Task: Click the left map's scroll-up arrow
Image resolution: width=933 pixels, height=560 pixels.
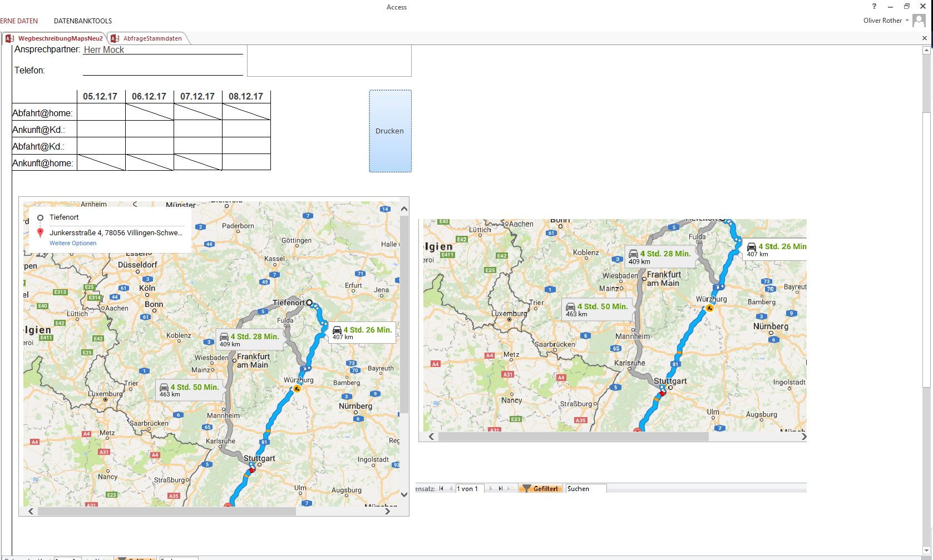Action: [404, 209]
